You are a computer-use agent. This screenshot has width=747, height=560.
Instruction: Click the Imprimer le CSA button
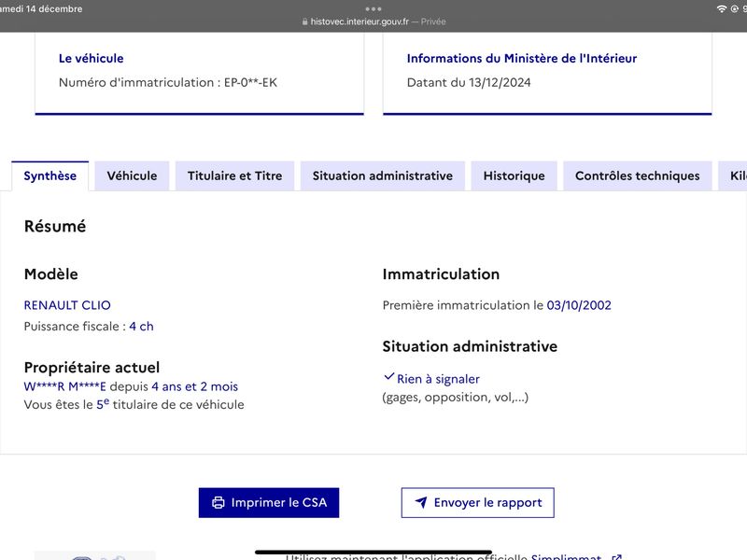269,502
